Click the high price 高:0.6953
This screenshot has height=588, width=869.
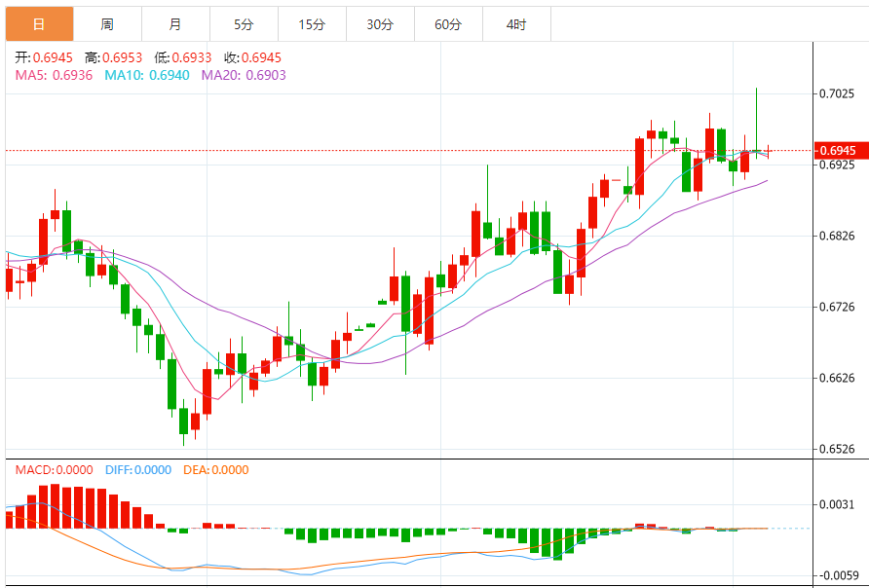pyautogui.click(x=114, y=57)
